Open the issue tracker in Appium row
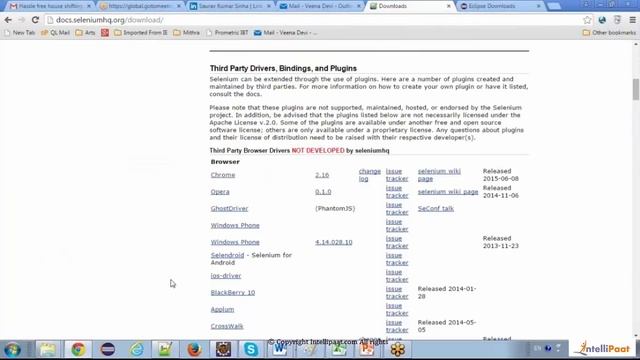The width and height of the screenshot is (640, 360). click(x=397, y=309)
